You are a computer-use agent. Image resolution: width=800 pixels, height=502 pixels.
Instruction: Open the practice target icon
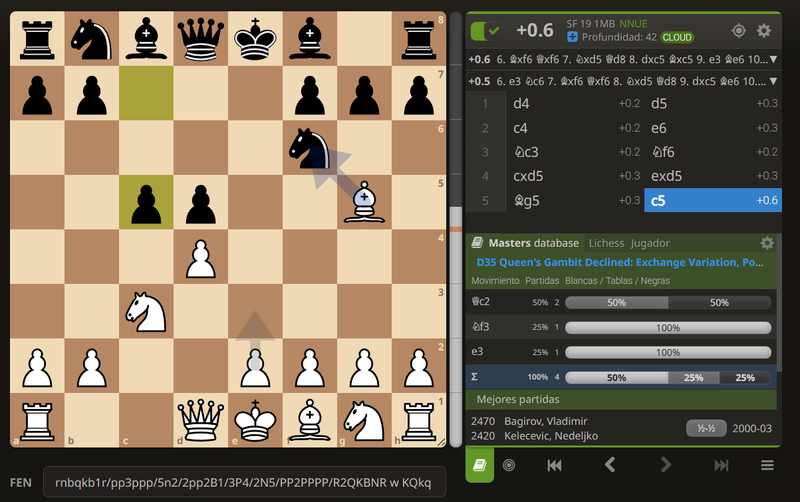click(x=509, y=465)
